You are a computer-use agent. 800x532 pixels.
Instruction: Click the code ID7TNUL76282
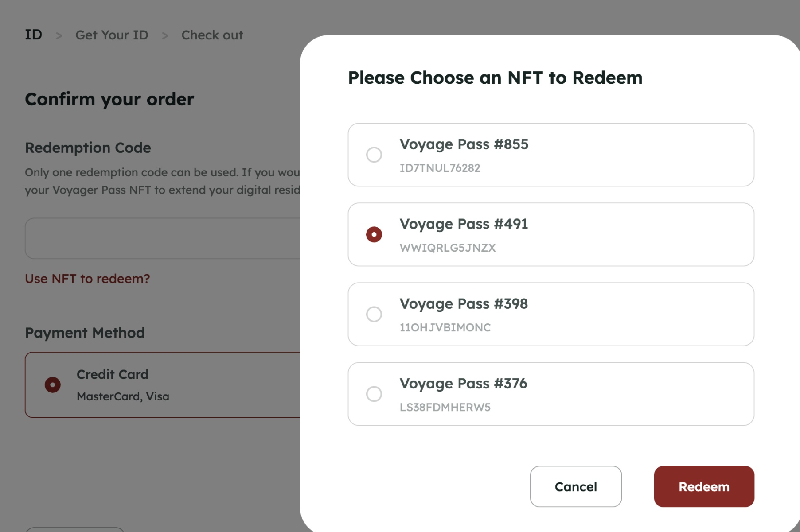(x=440, y=168)
